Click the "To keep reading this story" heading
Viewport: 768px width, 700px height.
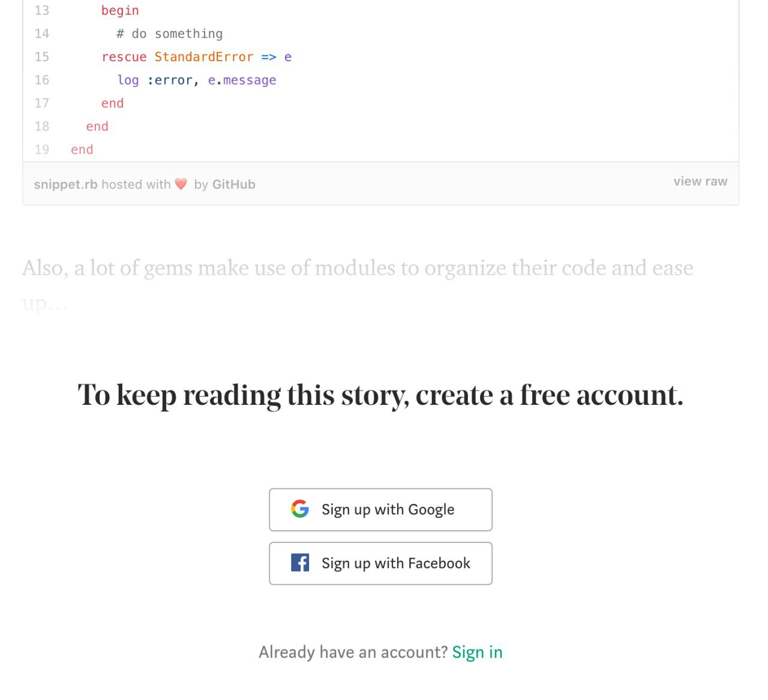(380, 396)
